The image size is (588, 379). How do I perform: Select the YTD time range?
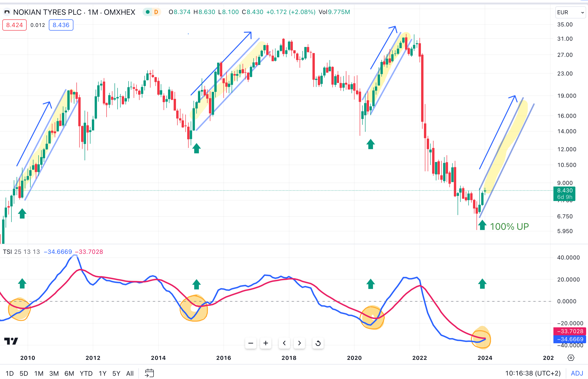pos(86,374)
